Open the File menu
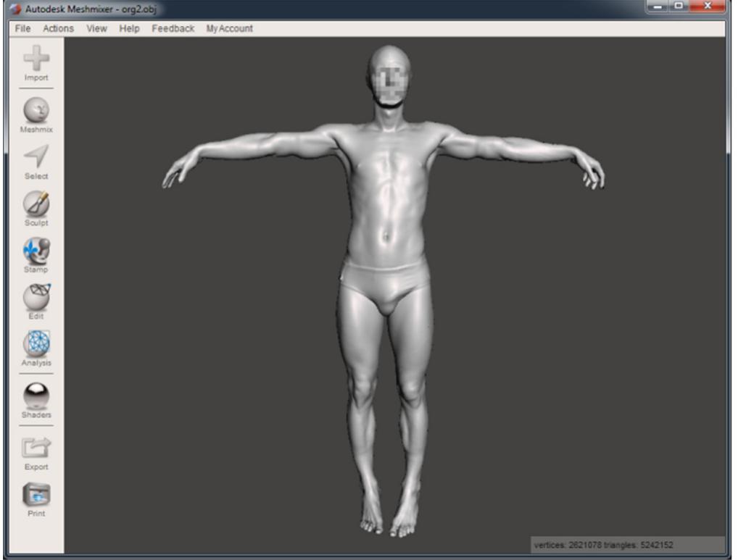 pyautogui.click(x=23, y=28)
